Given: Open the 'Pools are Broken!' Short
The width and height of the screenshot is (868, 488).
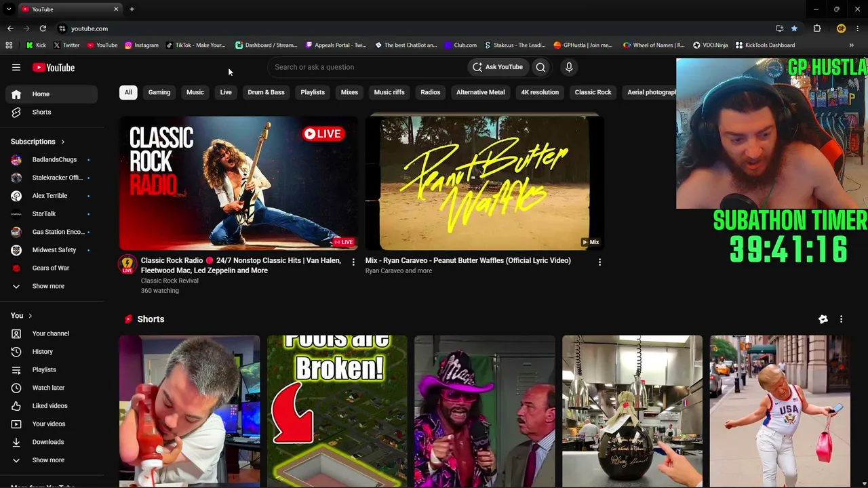Looking at the screenshot, I should tap(337, 411).
